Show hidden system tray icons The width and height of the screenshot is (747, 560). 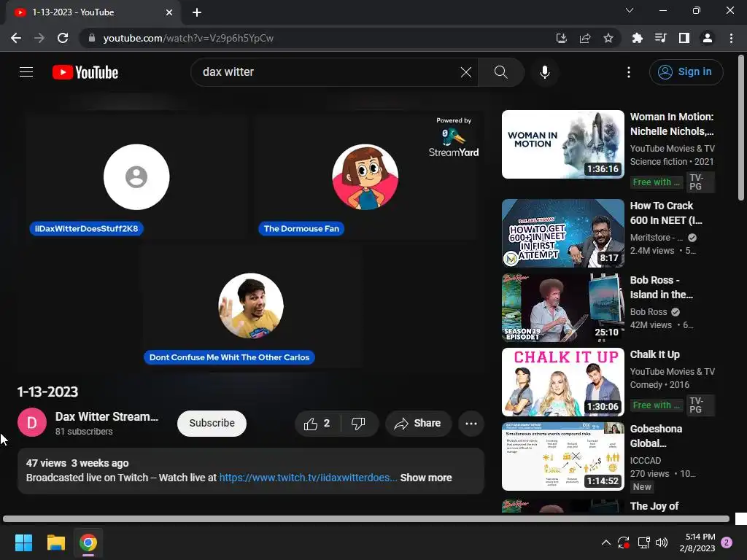tap(605, 542)
